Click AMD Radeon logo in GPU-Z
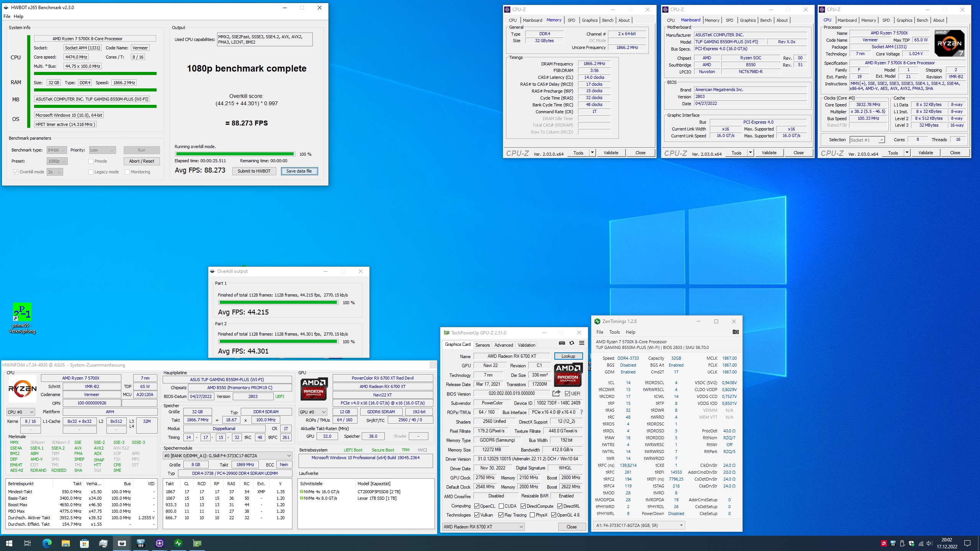The width and height of the screenshot is (980, 551). tap(568, 375)
